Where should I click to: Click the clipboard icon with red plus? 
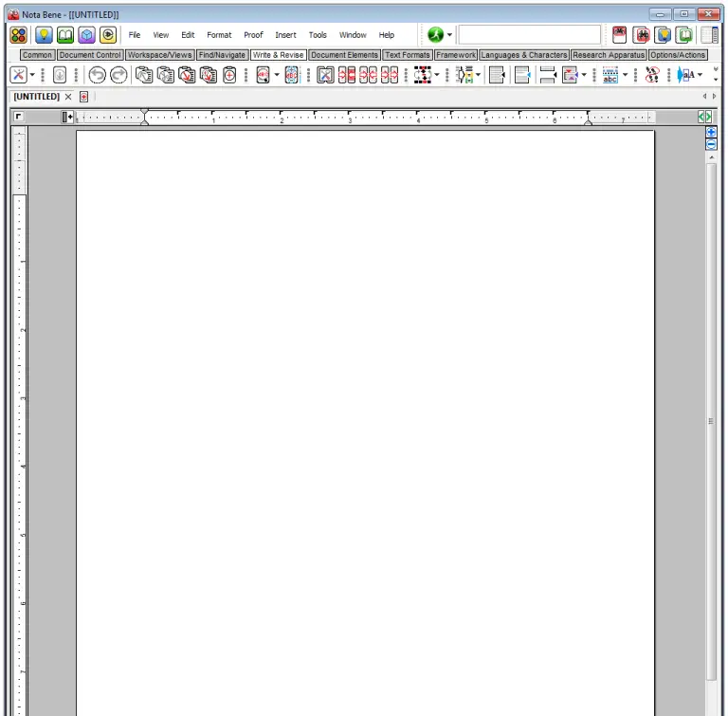click(x=229, y=74)
